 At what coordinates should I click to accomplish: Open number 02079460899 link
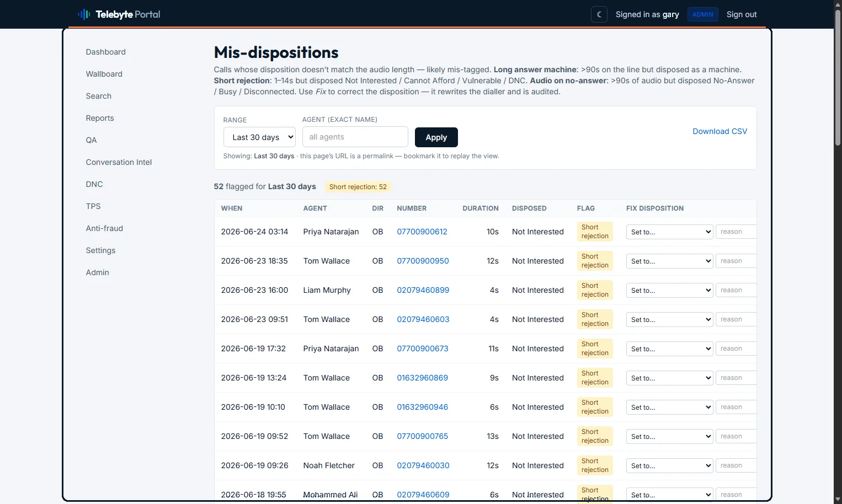pyautogui.click(x=423, y=290)
